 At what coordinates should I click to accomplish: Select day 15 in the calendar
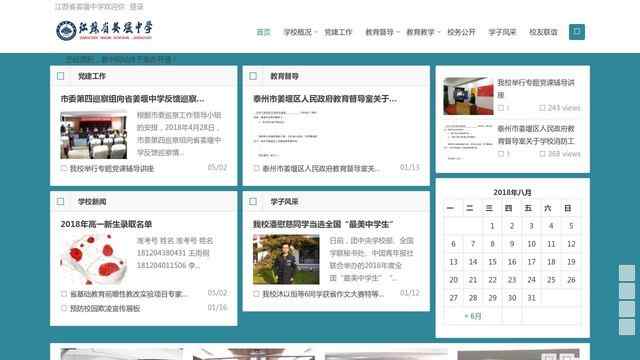pyautogui.click(x=492, y=262)
